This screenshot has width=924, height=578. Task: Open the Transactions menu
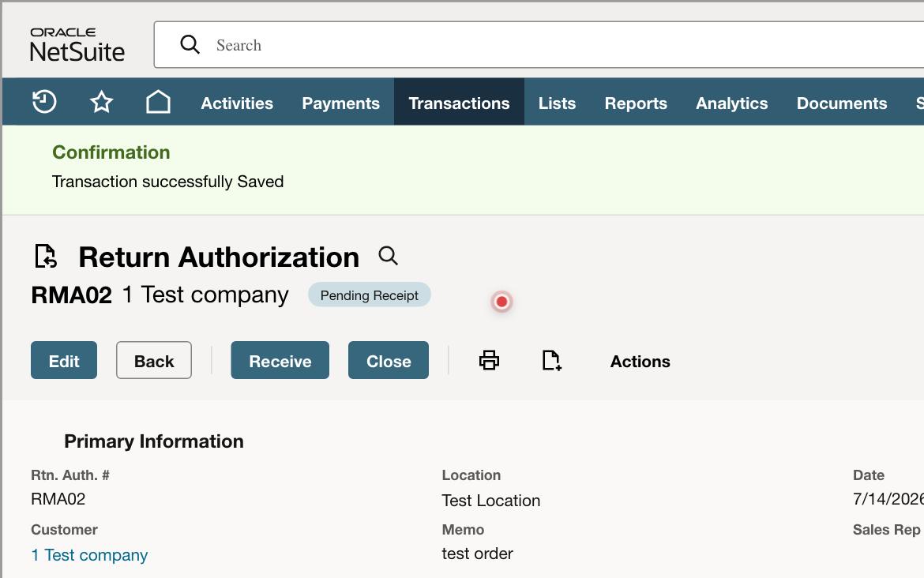click(459, 103)
